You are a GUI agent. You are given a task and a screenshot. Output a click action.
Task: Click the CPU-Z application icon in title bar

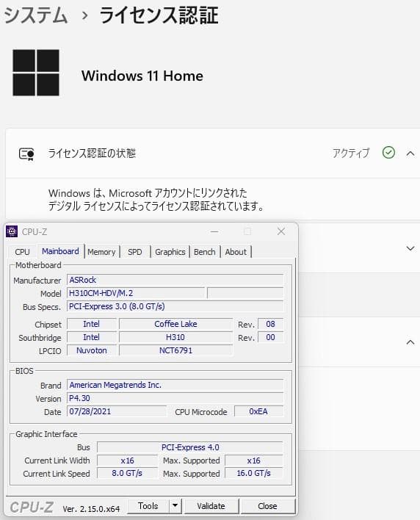coord(12,231)
